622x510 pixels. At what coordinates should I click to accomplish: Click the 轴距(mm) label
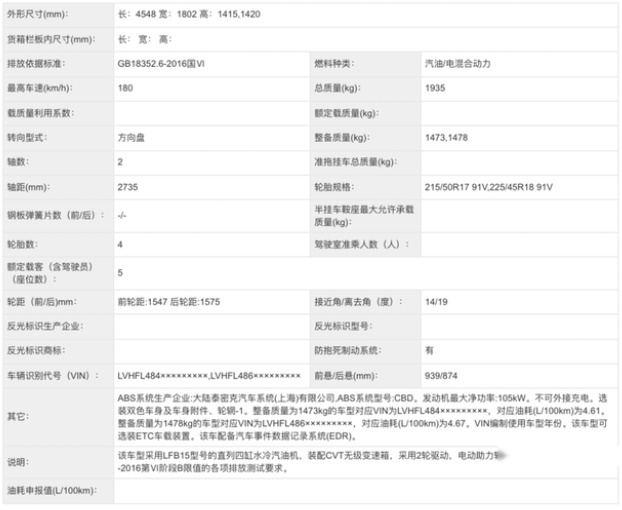click(x=29, y=187)
